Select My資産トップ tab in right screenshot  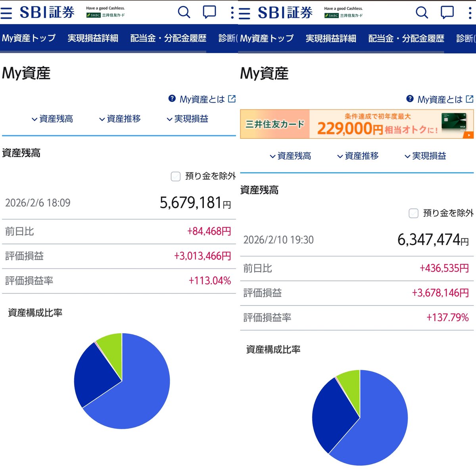click(x=267, y=38)
